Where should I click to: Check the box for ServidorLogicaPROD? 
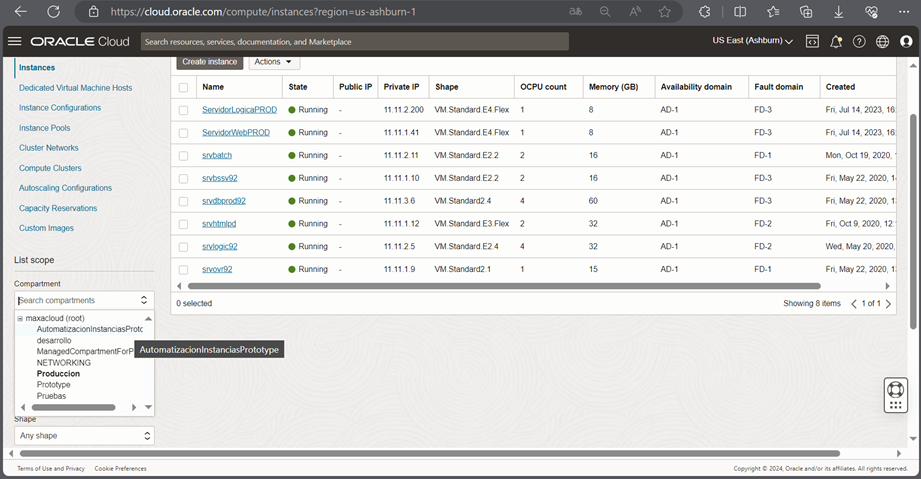click(x=184, y=110)
